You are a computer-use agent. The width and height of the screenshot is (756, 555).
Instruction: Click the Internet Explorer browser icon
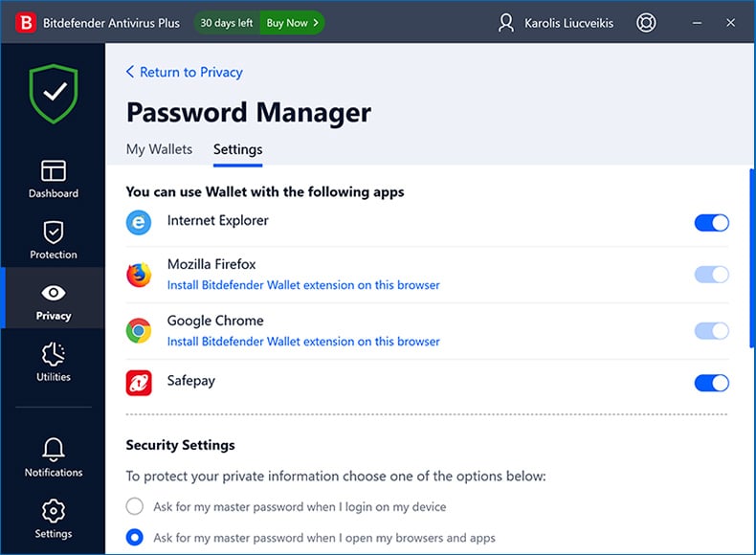[139, 222]
